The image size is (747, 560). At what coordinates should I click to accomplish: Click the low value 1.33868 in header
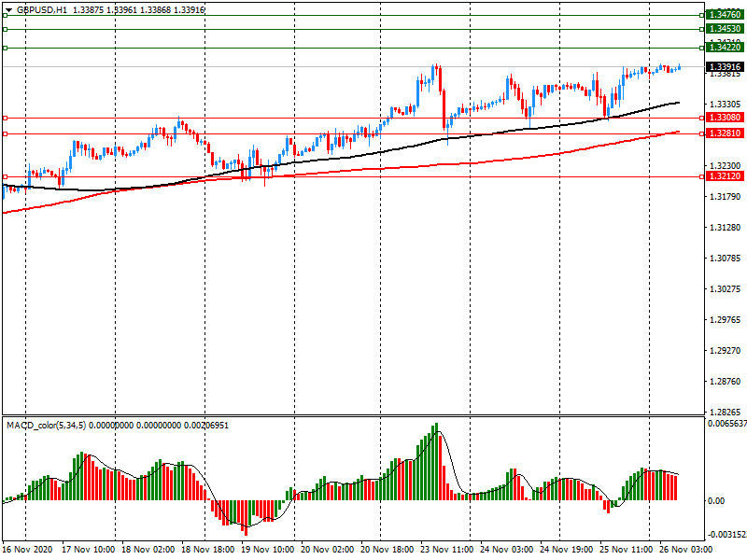(x=155, y=10)
